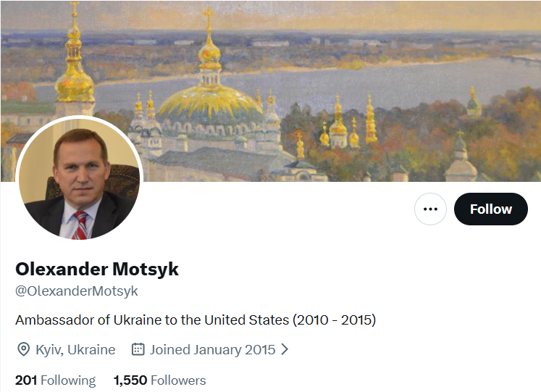Expand the chevron after Joined January 2015
541x392 pixels.
285,349
